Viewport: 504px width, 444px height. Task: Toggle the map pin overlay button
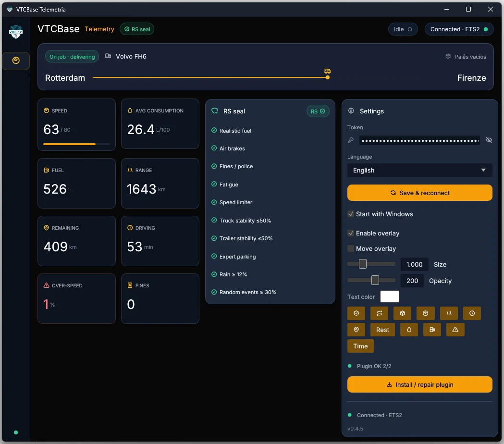click(x=356, y=330)
